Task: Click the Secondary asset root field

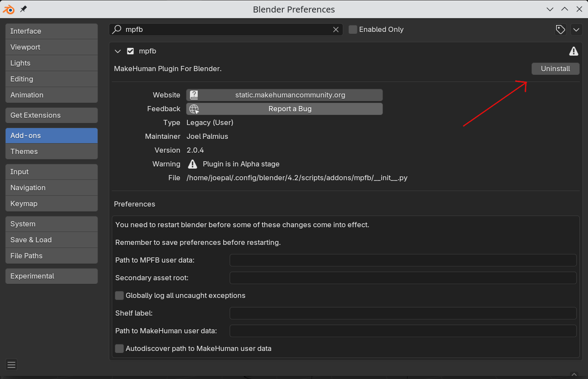Action: point(403,278)
